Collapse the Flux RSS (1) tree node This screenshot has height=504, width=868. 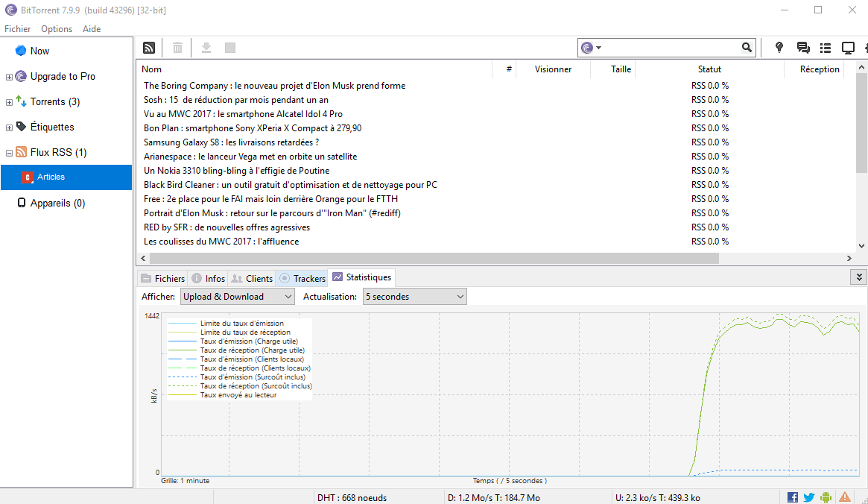point(9,153)
